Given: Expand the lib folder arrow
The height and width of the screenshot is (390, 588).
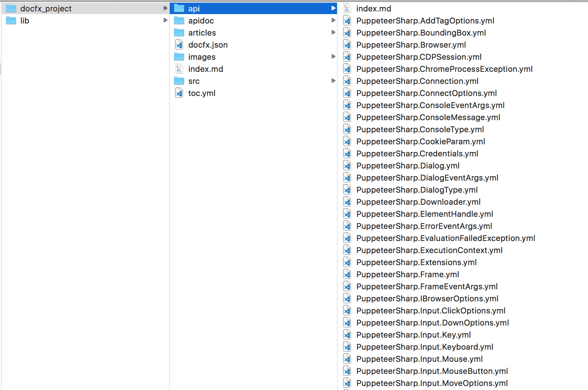Looking at the screenshot, I should (x=165, y=20).
